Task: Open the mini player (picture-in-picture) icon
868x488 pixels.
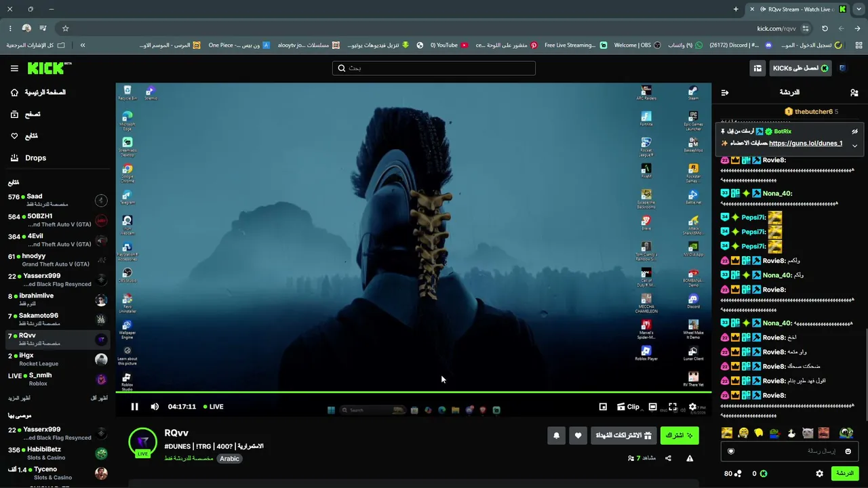Action: click(603, 407)
